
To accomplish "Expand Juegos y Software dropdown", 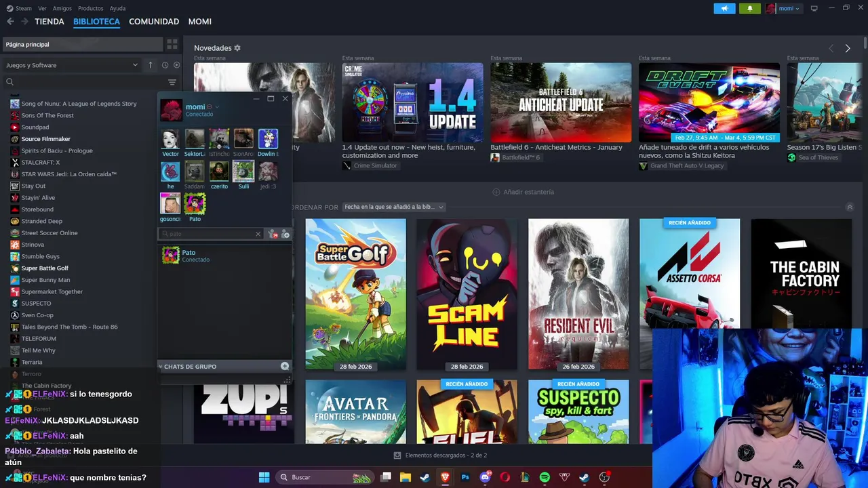I will pos(71,65).
